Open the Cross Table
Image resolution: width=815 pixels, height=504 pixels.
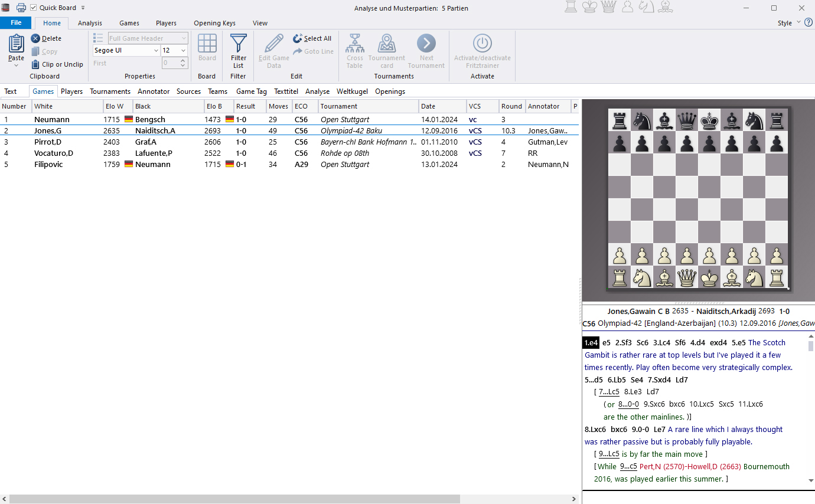tap(354, 51)
